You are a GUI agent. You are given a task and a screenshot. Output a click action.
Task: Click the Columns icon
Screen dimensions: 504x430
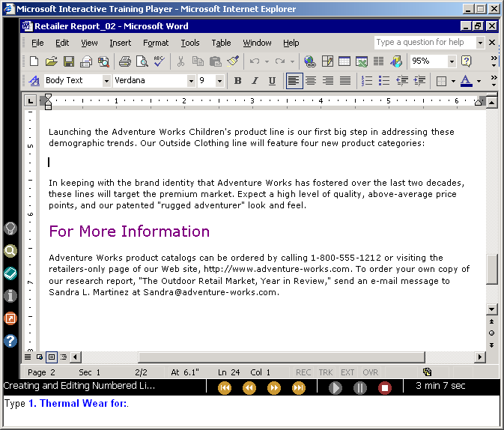[x=379, y=61]
